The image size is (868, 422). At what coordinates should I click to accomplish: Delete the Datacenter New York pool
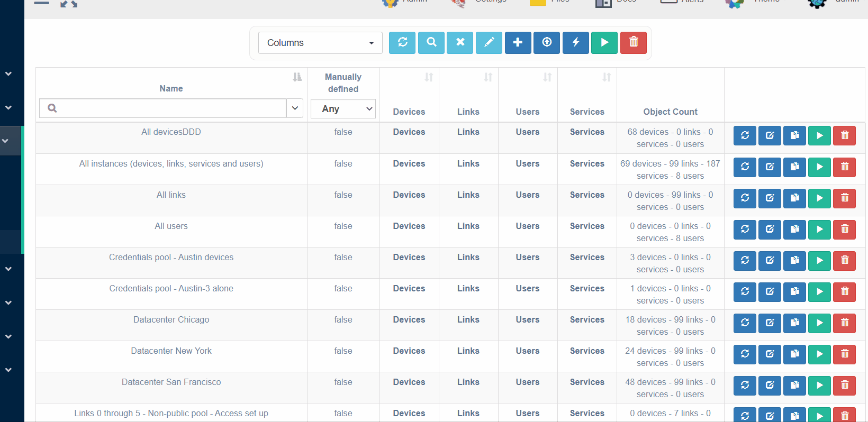click(x=845, y=354)
